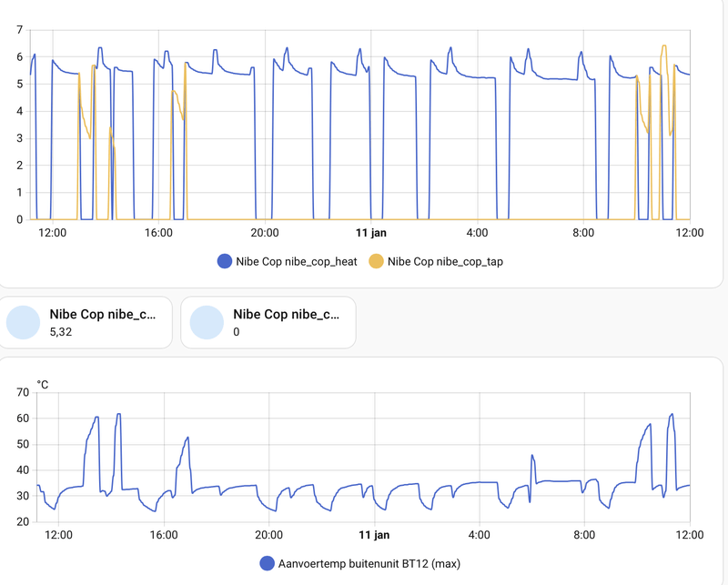Click the 70 value on temperature chart y-axis

[x=23, y=392]
